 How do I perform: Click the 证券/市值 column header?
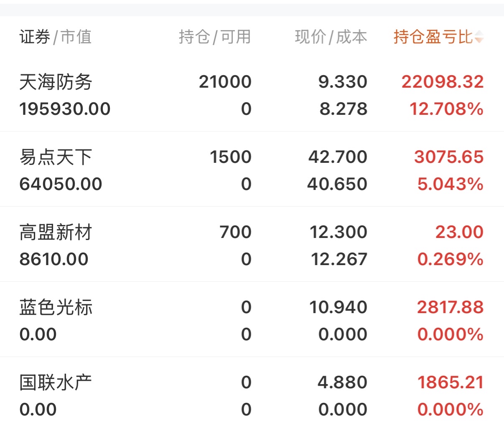click(55, 37)
